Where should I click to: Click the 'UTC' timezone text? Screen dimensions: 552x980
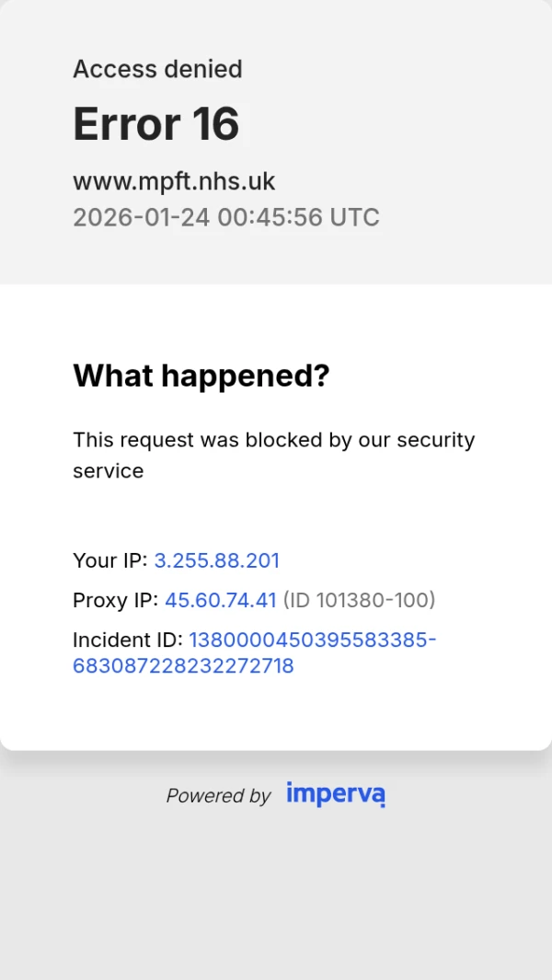[x=354, y=217]
